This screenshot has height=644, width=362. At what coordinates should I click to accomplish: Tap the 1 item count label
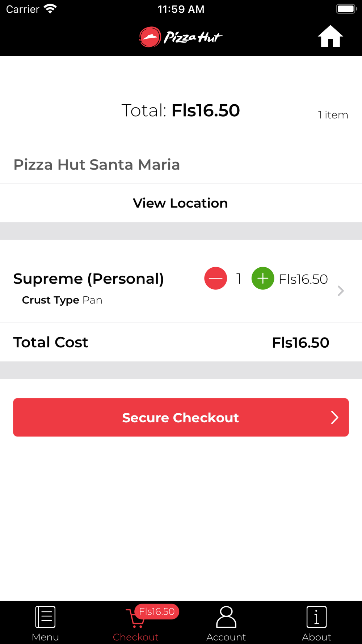tap(333, 115)
